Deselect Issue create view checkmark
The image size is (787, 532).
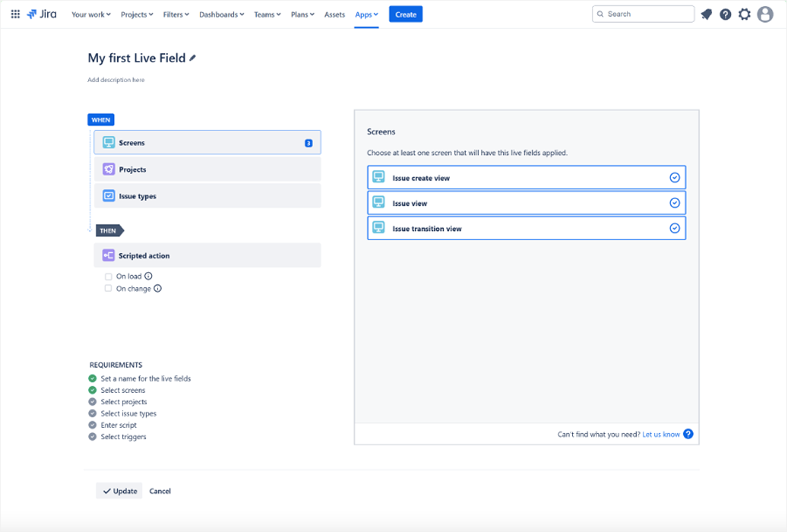tap(674, 178)
